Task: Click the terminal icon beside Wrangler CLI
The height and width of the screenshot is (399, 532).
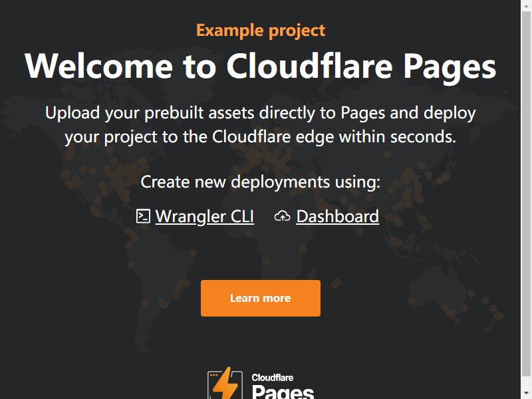Action: (143, 217)
